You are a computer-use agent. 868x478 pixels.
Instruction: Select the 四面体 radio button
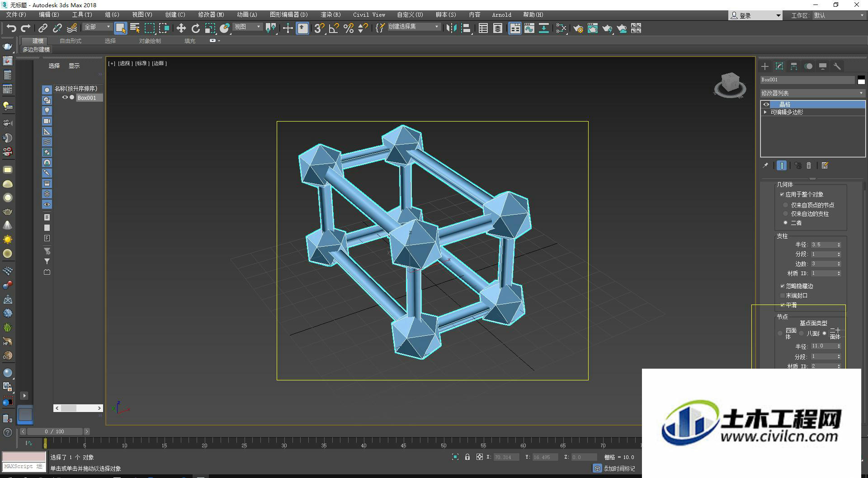(780, 333)
